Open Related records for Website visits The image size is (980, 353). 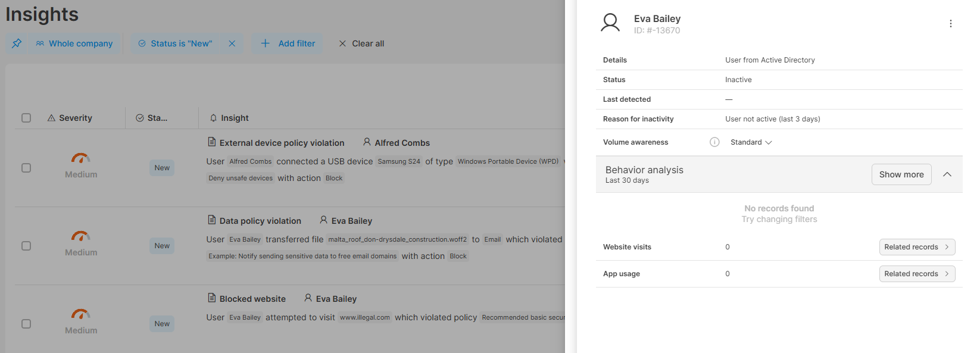point(917,247)
